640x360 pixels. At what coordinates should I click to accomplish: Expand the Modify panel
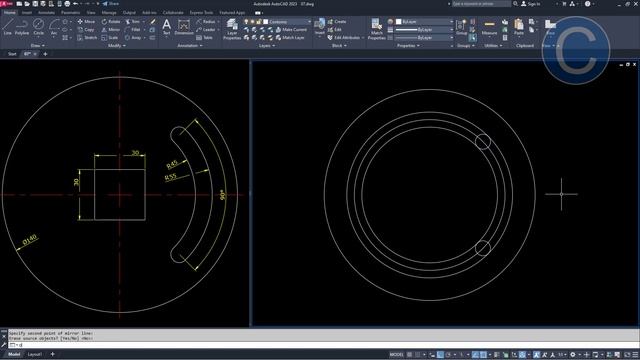pyautogui.click(x=116, y=46)
